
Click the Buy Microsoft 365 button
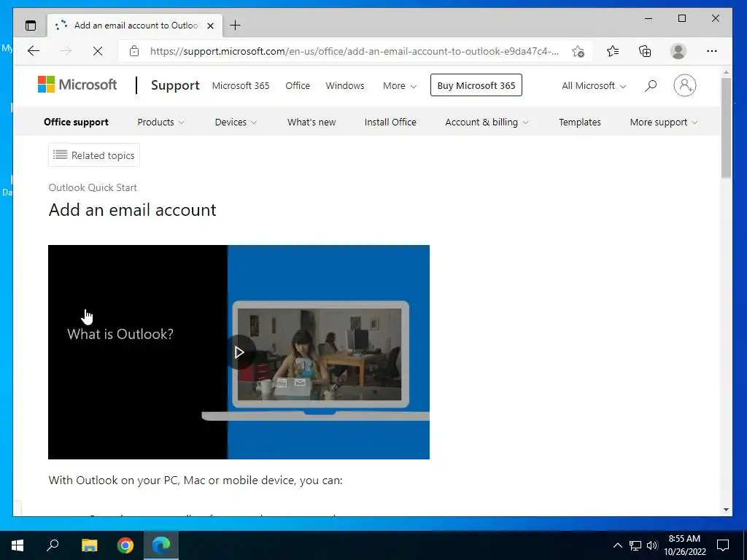[476, 85]
